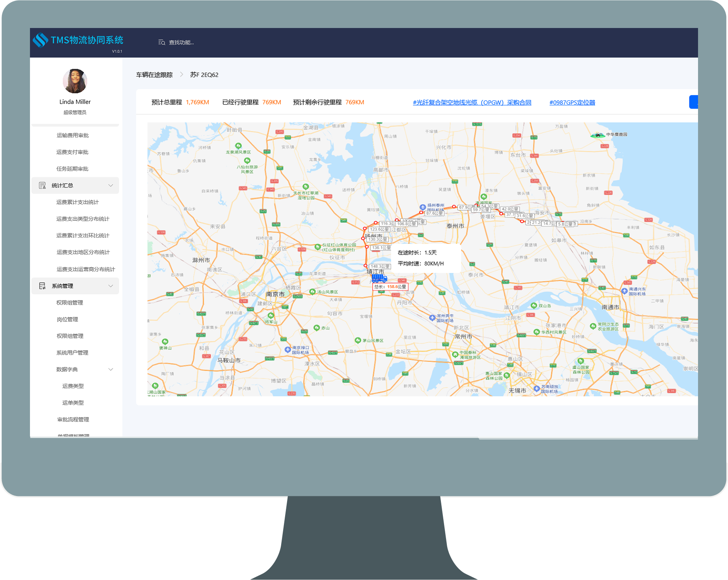Viewport: 728px width, 580px height.
Task: Open Linda Miller's profile avatar
Action: [x=75, y=81]
